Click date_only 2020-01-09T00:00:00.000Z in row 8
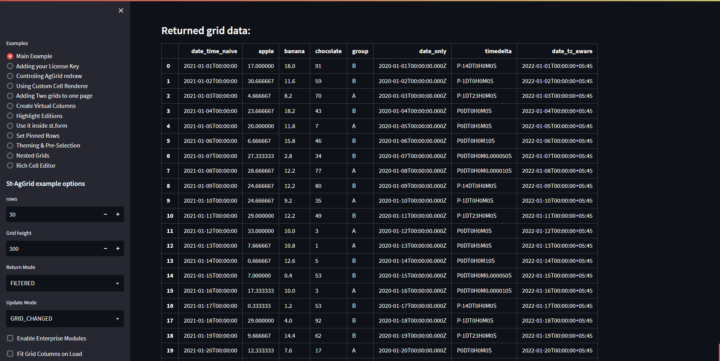Screen dimensions: 720x361 [412, 186]
